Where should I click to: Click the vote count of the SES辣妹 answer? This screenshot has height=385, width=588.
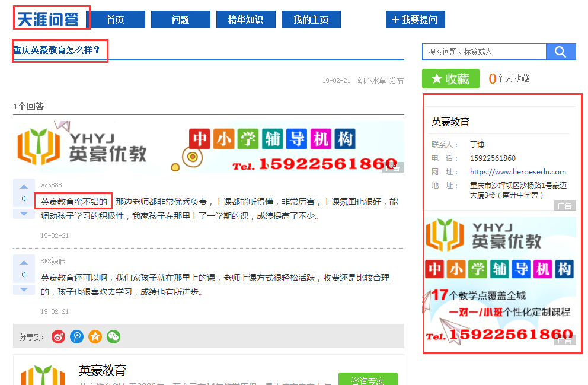24,275
